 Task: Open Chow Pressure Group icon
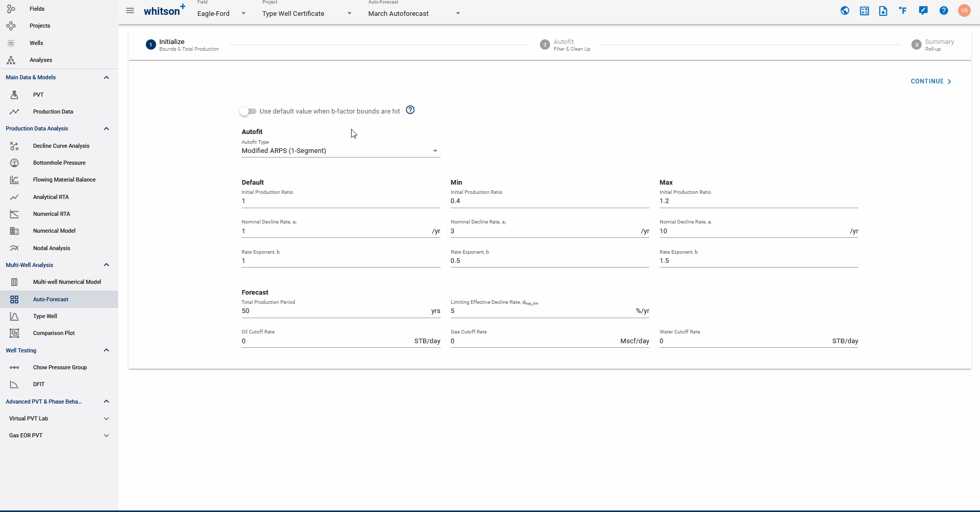tap(14, 367)
